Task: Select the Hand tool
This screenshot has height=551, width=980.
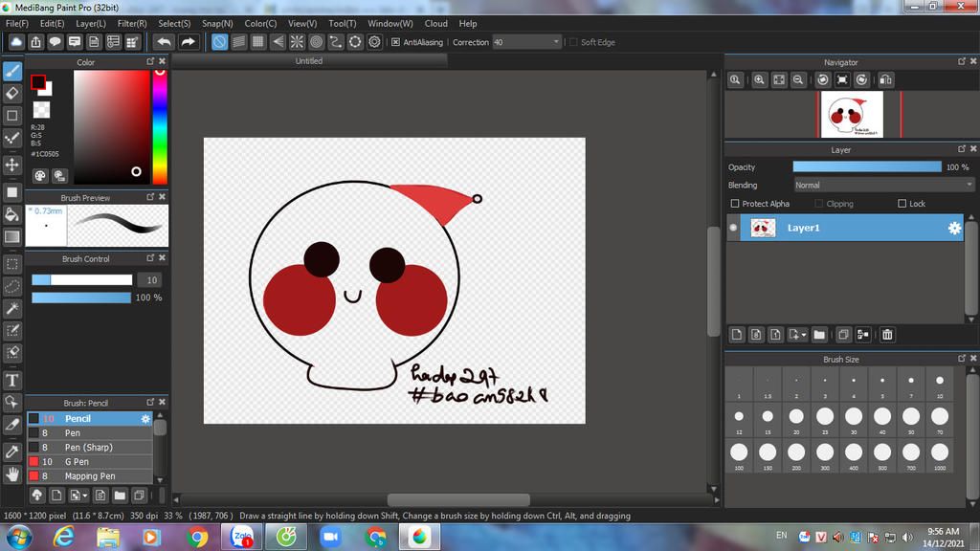Action: point(12,474)
